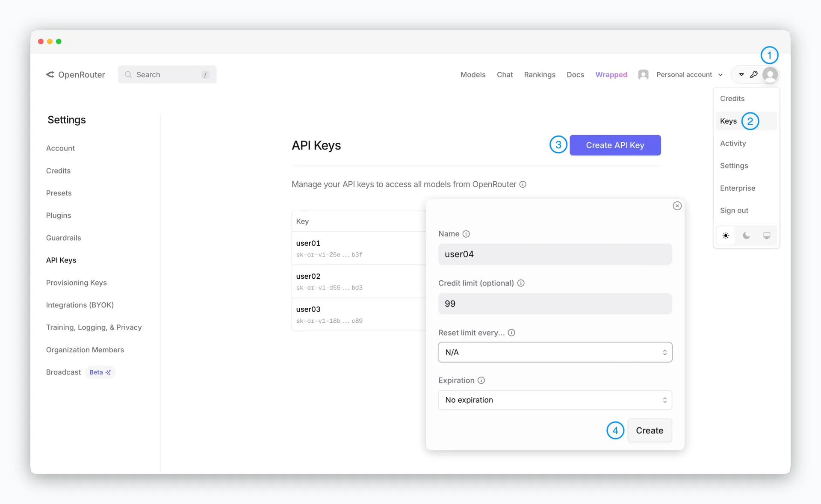The image size is (821, 504).
Task: Click Create to submit the key
Action: (649, 430)
